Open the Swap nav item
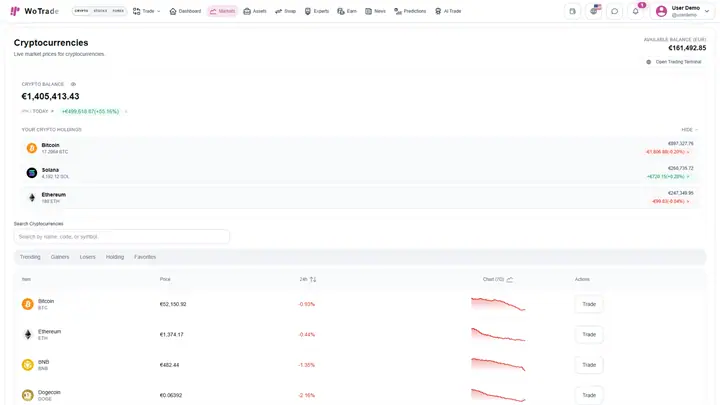Screen dimensions: 720x405 285,11
